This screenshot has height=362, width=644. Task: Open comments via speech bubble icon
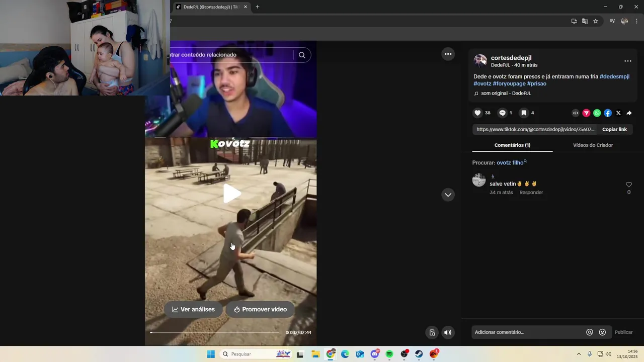pyautogui.click(x=502, y=113)
